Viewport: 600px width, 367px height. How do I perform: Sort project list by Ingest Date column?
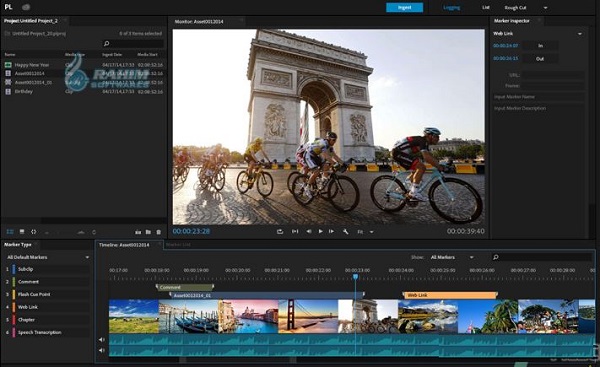pyautogui.click(x=112, y=54)
